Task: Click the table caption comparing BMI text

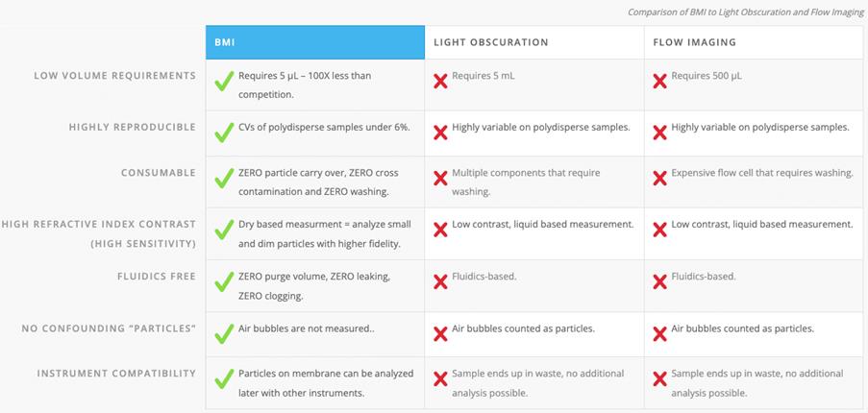Action: (746, 12)
